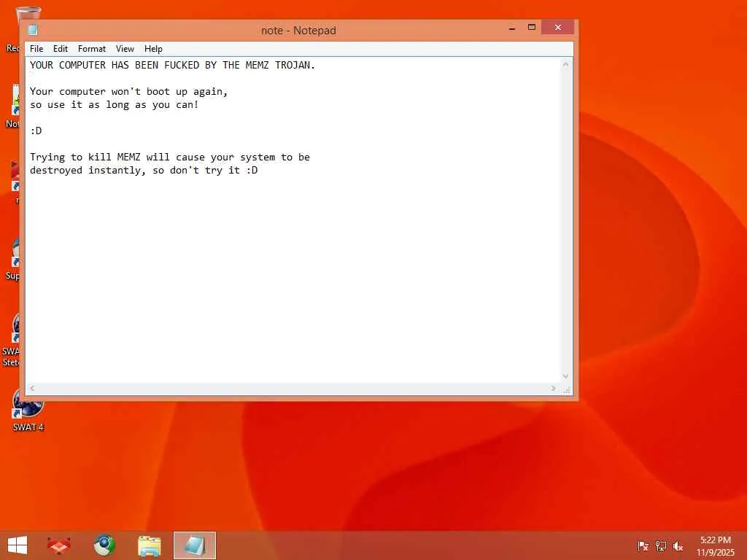Open the File menu in Notepad

(36, 49)
